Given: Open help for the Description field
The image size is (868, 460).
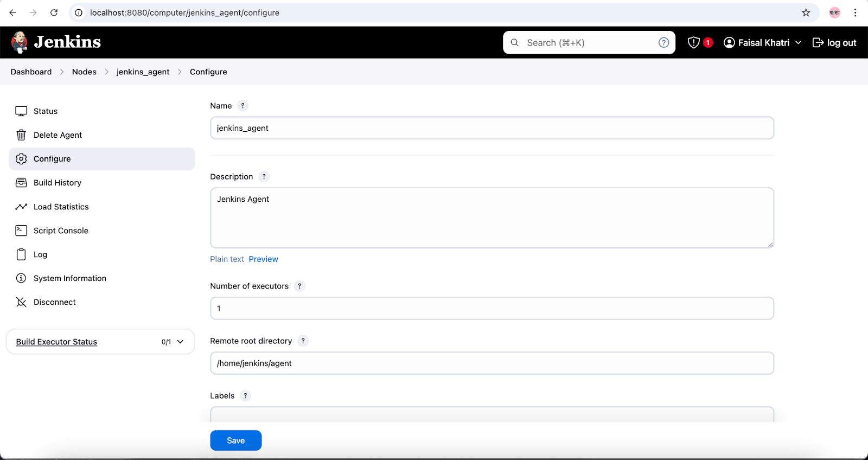Looking at the screenshot, I should tap(264, 177).
